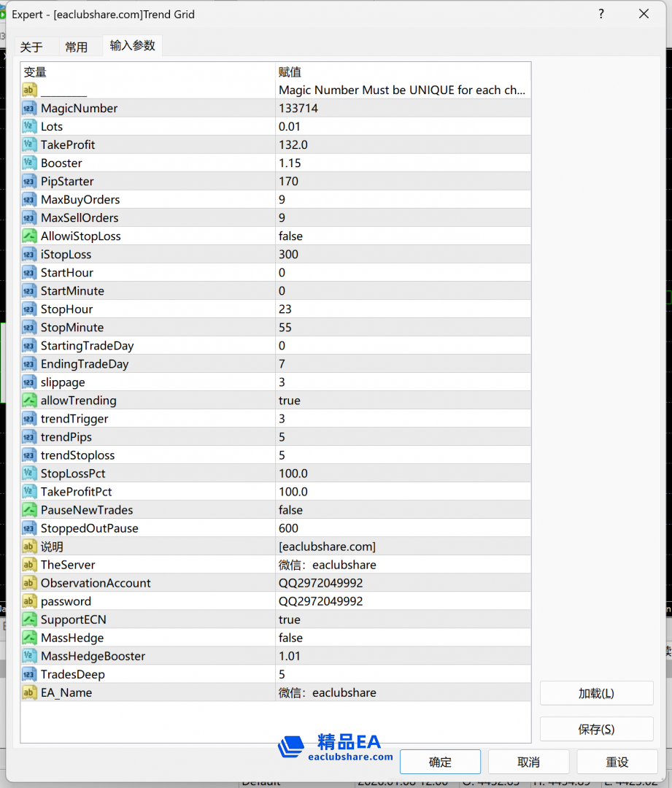Click the boolean icon beside SupportECN
This screenshot has height=788, width=672.
point(29,619)
